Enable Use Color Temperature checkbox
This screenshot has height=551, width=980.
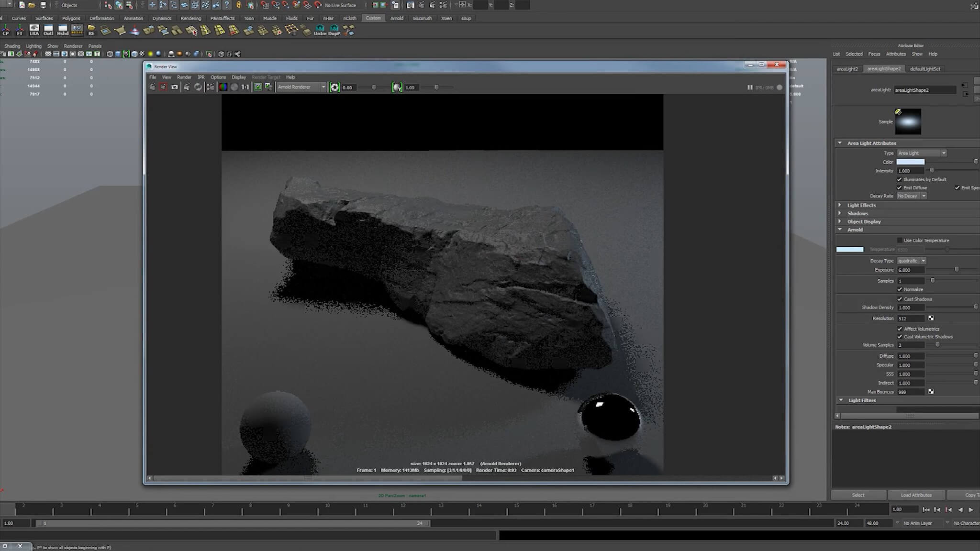pyautogui.click(x=900, y=240)
